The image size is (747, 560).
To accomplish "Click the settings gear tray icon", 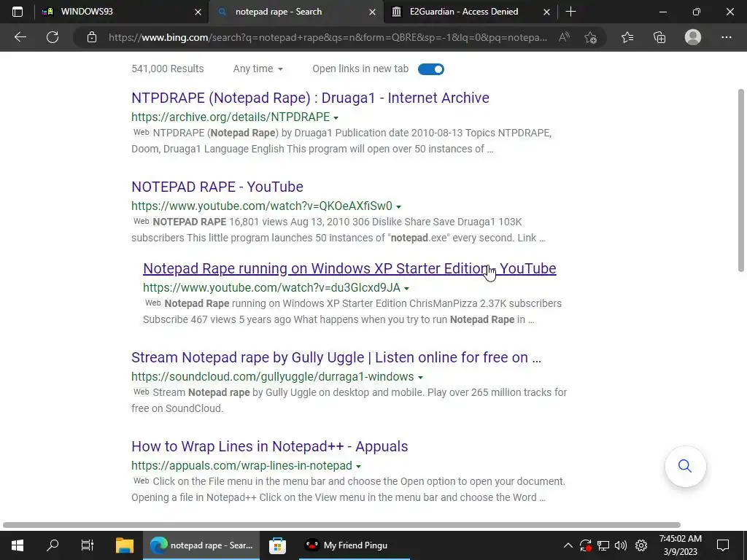I will 641,545.
